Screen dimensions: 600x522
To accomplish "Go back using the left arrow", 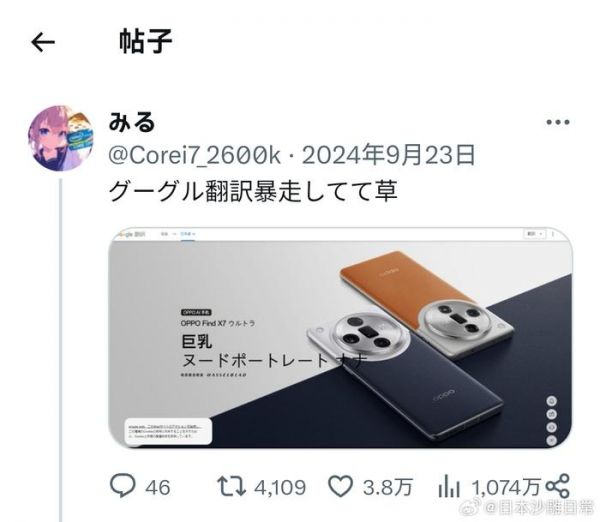I will tap(43, 42).
